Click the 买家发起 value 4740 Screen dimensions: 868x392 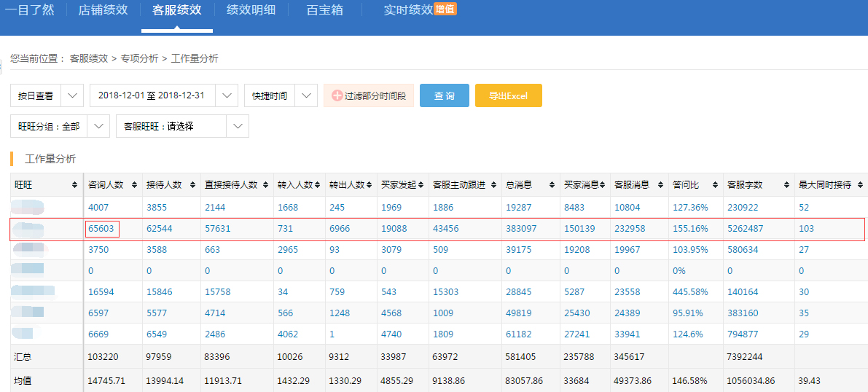point(391,334)
